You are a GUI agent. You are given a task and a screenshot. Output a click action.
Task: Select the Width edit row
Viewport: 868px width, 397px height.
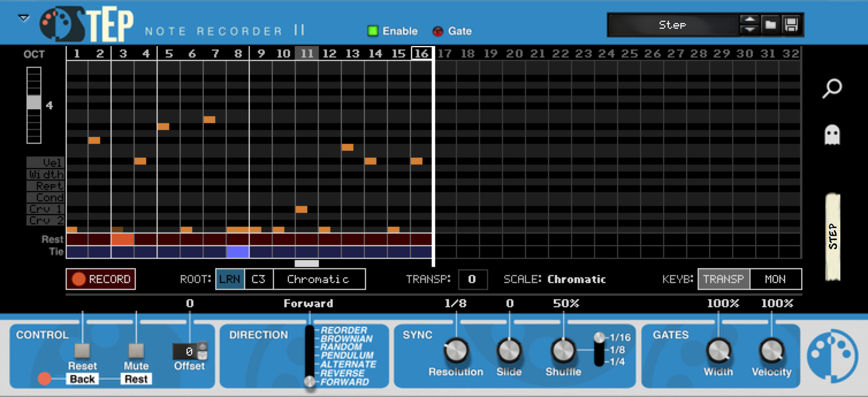(45, 174)
